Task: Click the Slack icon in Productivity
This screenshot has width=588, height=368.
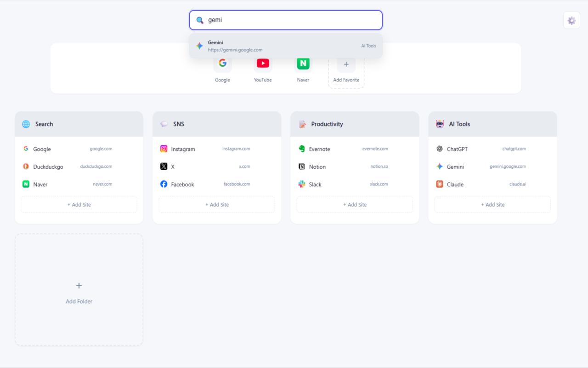Action: point(302,184)
